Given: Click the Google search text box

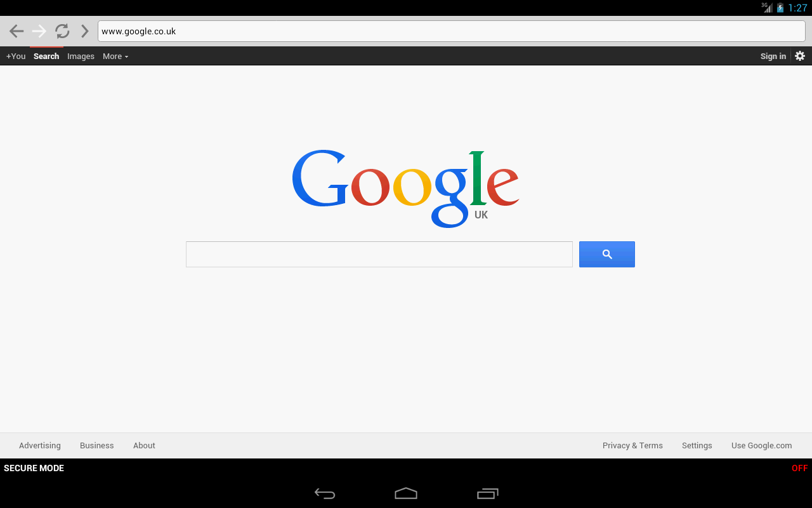Looking at the screenshot, I should 379,254.
